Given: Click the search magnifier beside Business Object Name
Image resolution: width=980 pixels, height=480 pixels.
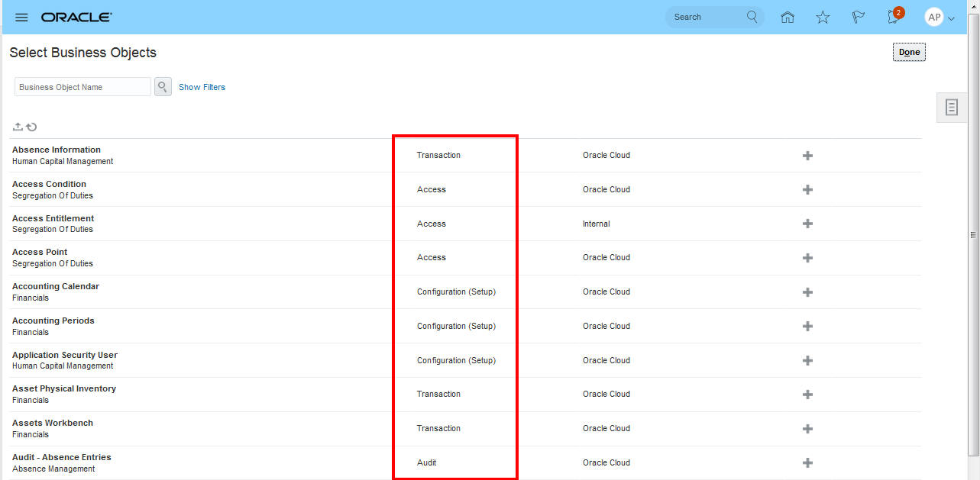Looking at the screenshot, I should point(163,87).
